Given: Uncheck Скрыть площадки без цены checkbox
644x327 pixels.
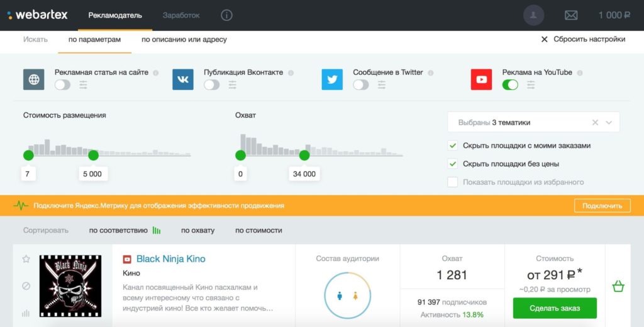Looking at the screenshot, I should [453, 164].
